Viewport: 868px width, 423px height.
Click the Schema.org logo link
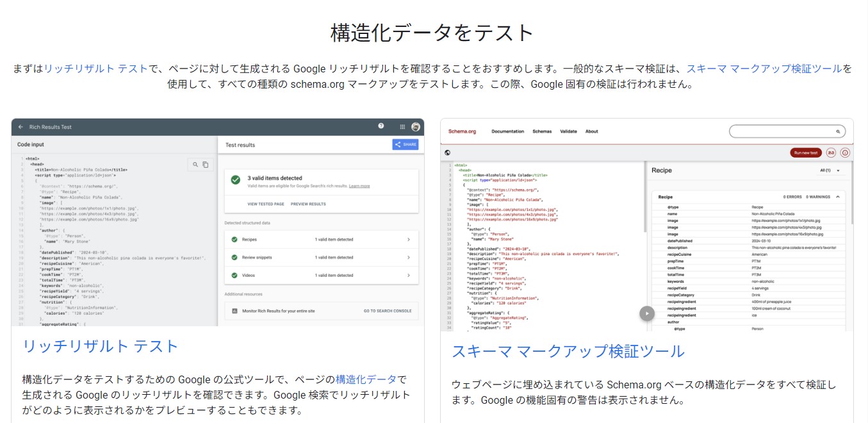[462, 131]
